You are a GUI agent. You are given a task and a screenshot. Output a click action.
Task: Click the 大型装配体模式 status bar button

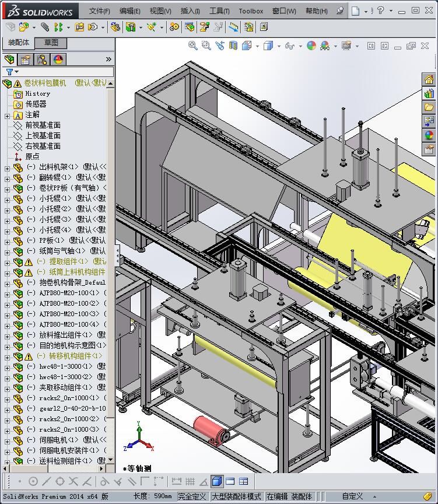point(236,496)
